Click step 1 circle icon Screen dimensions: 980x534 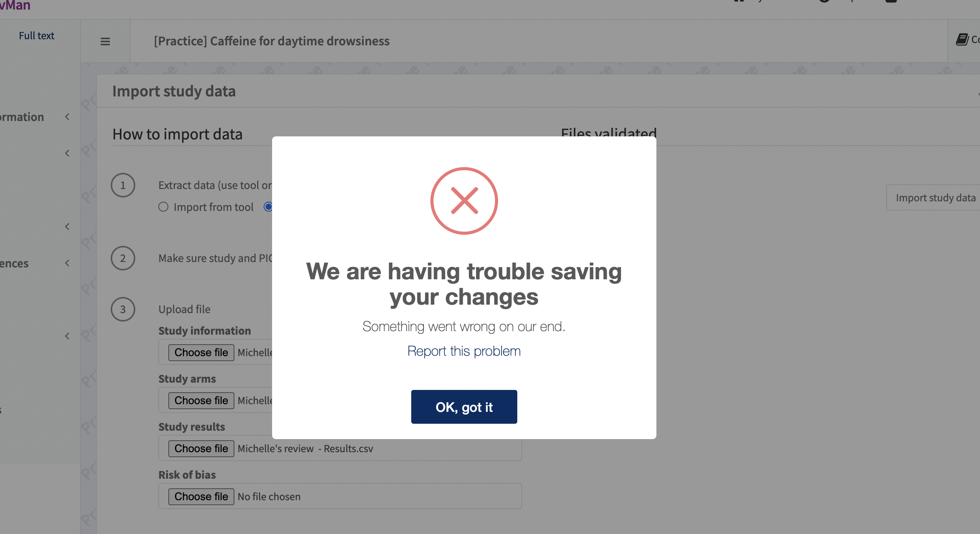123,185
